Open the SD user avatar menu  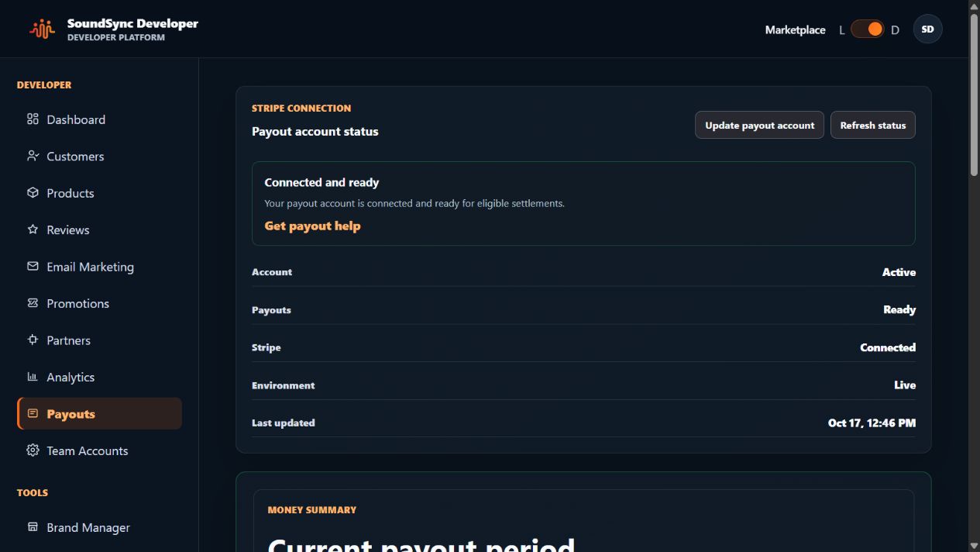coord(928,29)
